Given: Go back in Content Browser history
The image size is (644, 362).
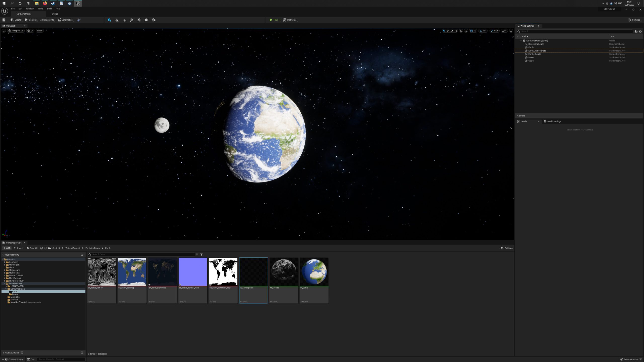Looking at the screenshot, I should [x=42, y=248].
